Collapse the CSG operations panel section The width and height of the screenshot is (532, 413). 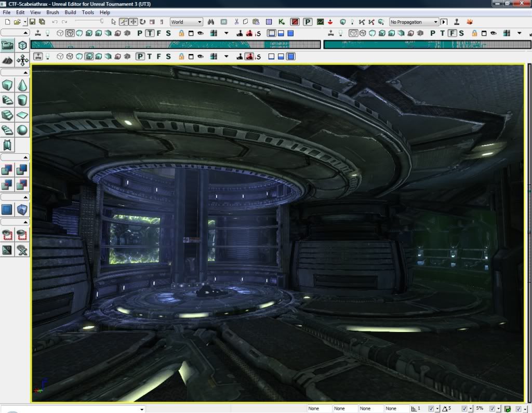tap(15, 157)
